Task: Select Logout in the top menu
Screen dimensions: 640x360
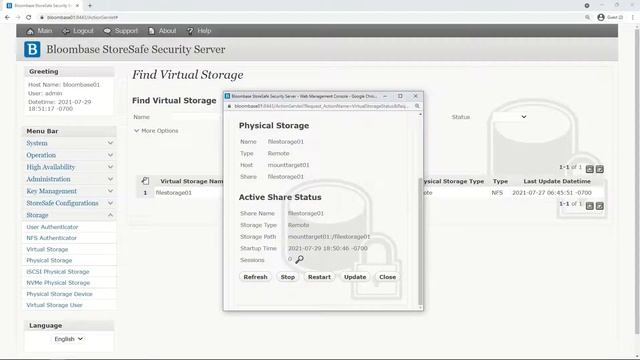Action: [78, 31]
